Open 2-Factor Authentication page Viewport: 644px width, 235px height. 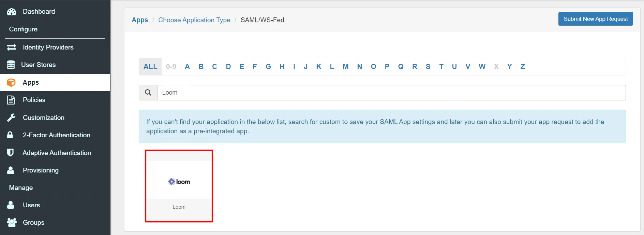tap(57, 135)
